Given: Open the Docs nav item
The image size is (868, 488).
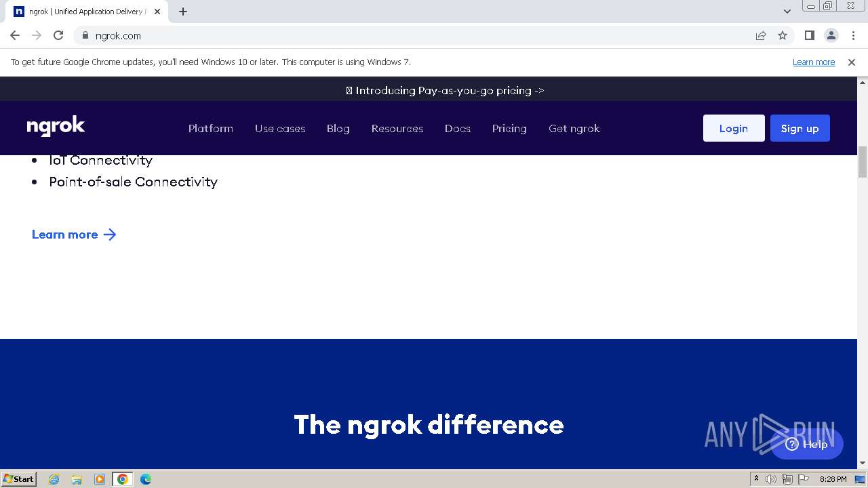Looking at the screenshot, I should tap(458, 128).
